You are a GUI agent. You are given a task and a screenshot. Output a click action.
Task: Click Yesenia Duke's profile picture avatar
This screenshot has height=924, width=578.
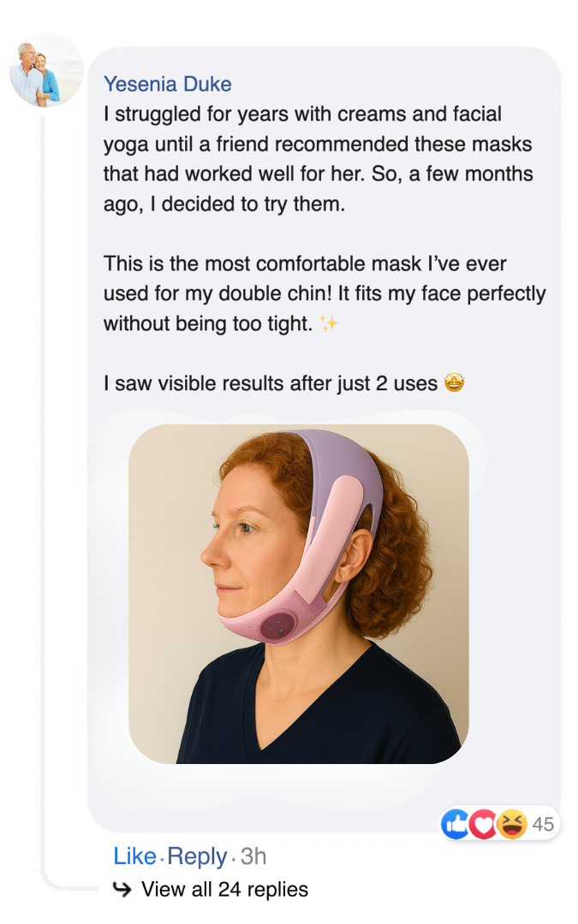coord(46,70)
